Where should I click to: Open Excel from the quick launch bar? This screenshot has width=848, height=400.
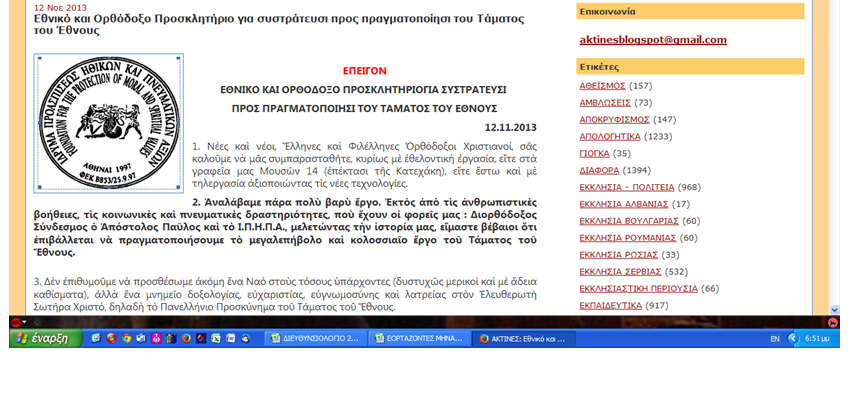coord(216,338)
